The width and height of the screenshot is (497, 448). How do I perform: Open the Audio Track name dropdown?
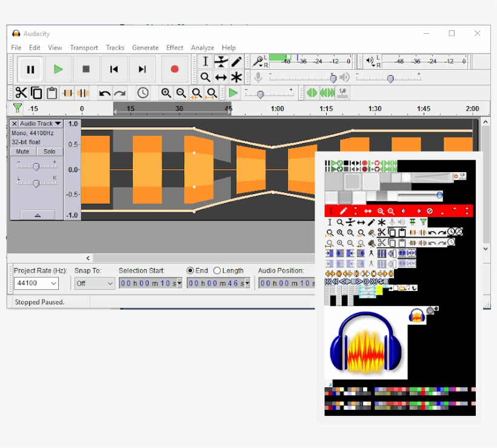pyautogui.click(x=41, y=124)
